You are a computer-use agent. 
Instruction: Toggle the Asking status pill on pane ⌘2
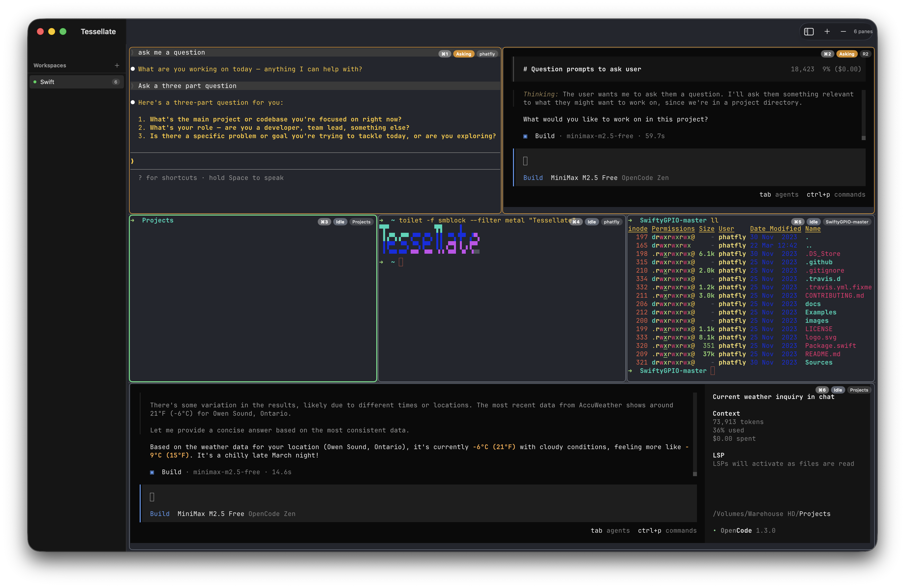click(847, 54)
